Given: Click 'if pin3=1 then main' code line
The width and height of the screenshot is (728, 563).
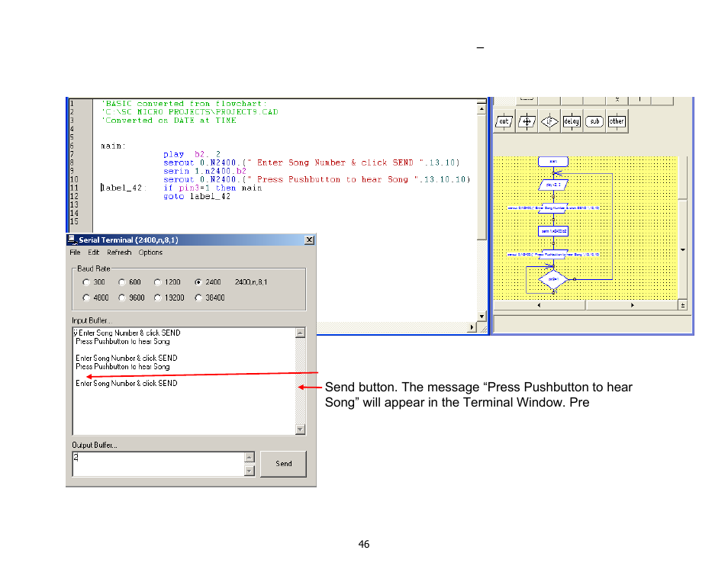Looking at the screenshot, I should point(213,188).
